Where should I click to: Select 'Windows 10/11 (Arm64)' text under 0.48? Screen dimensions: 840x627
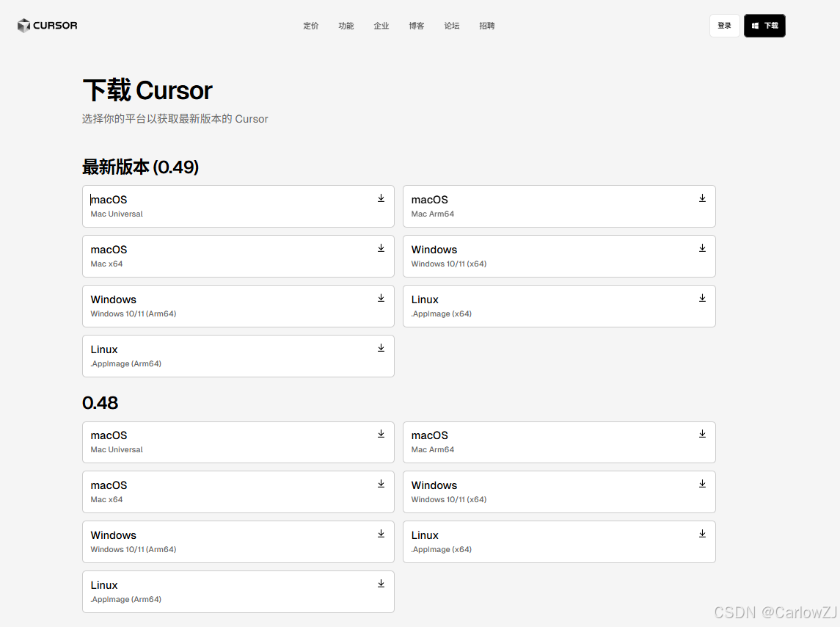pos(134,549)
